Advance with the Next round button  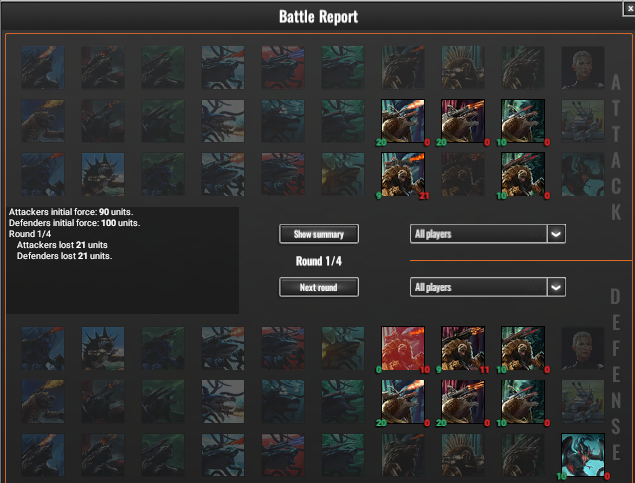tap(319, 287)
